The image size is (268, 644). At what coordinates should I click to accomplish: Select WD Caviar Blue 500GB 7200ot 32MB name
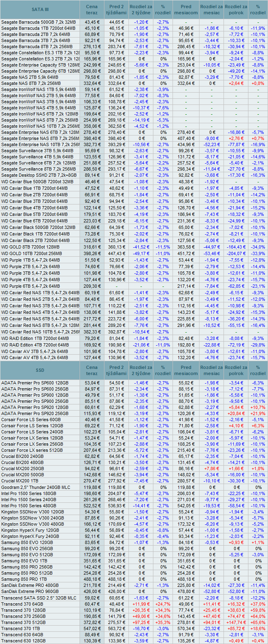tap(38, 182)
